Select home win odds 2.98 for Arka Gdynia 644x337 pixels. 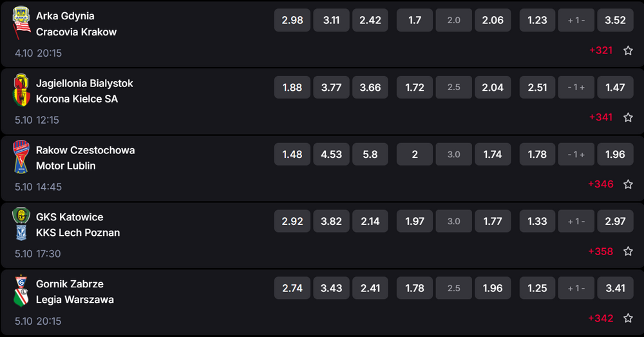point(292,20)
